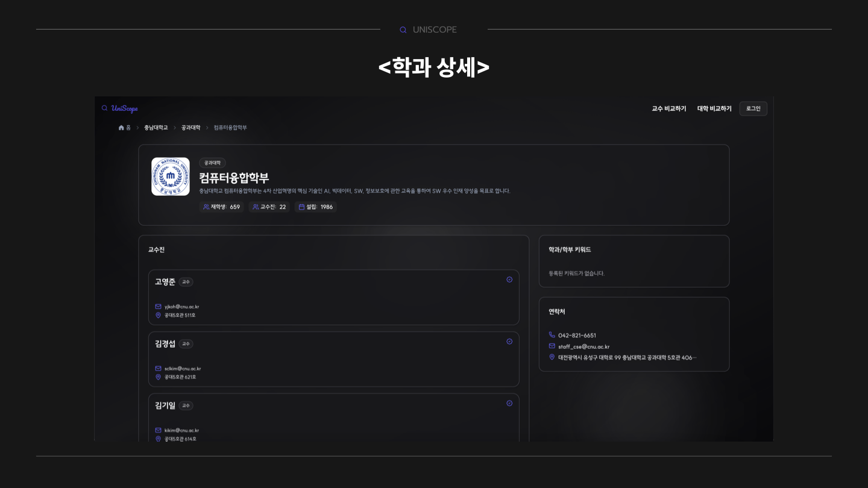Go to 충남대학교 in the breadcrumb
868x488 pixels.
pyautogui.click(x=156, y=128)
